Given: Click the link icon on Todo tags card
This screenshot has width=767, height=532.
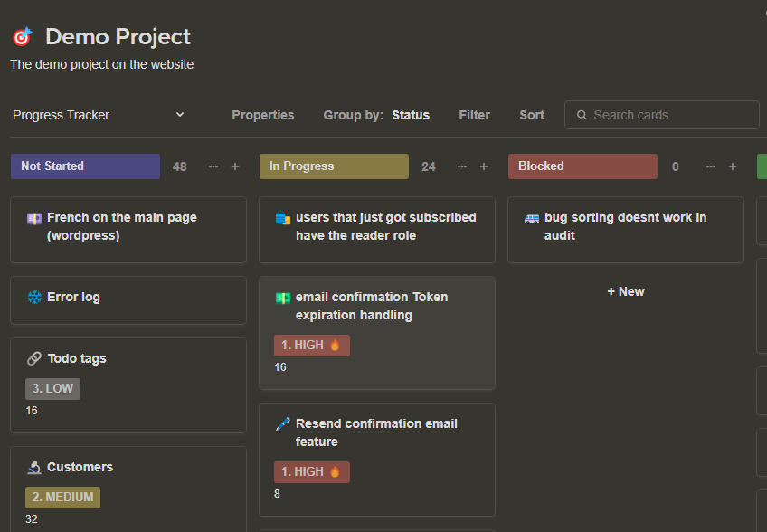Looking at the screenshot, I should point(34,358).
